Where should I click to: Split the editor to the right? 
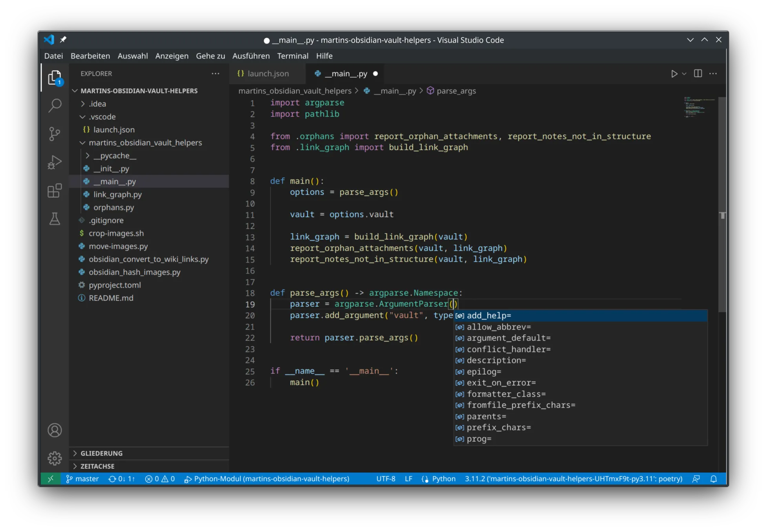click(698, 74)
